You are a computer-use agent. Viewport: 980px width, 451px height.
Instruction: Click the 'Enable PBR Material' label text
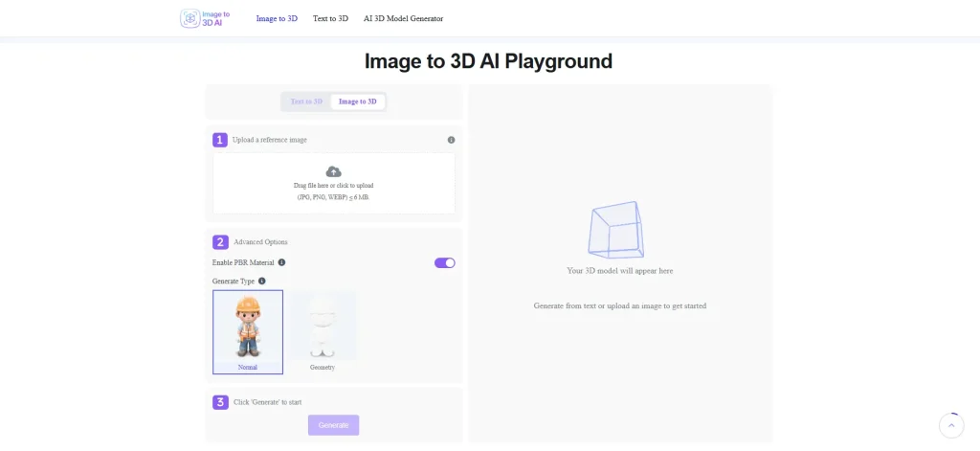tap(243, 262)
